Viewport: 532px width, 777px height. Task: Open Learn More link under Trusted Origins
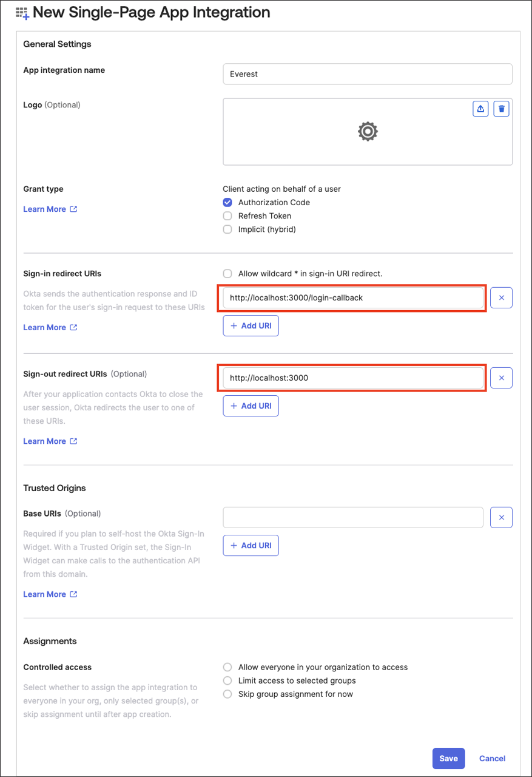coord(50,594)
